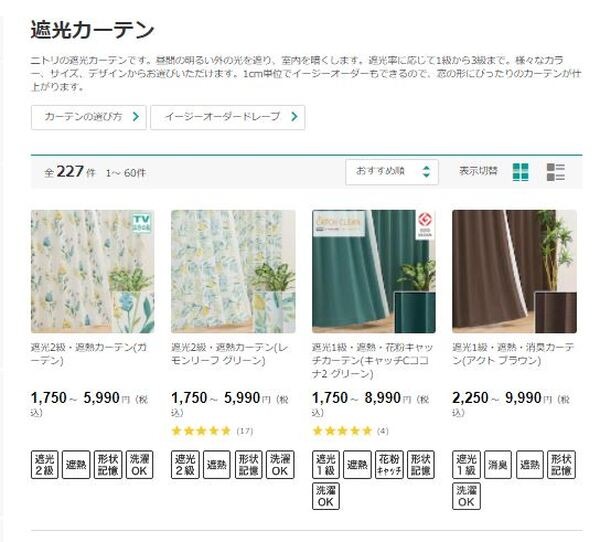Screen dimensions: 600x542
Task: Open 遮光1級・遮熱・花粉キャッチカーテン product link
Action: tap(372, 360)
